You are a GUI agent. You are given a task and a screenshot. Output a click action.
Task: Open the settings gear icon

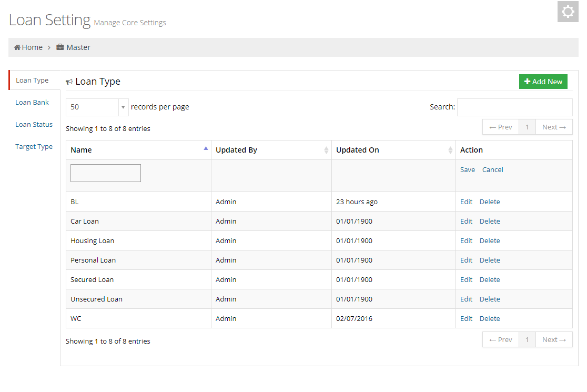tap(568, 12)
